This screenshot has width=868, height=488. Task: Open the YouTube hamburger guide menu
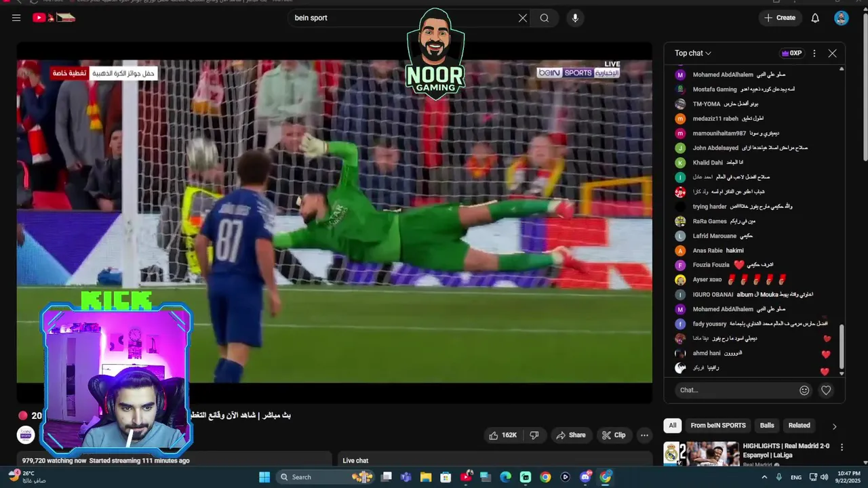click(16, 18)
